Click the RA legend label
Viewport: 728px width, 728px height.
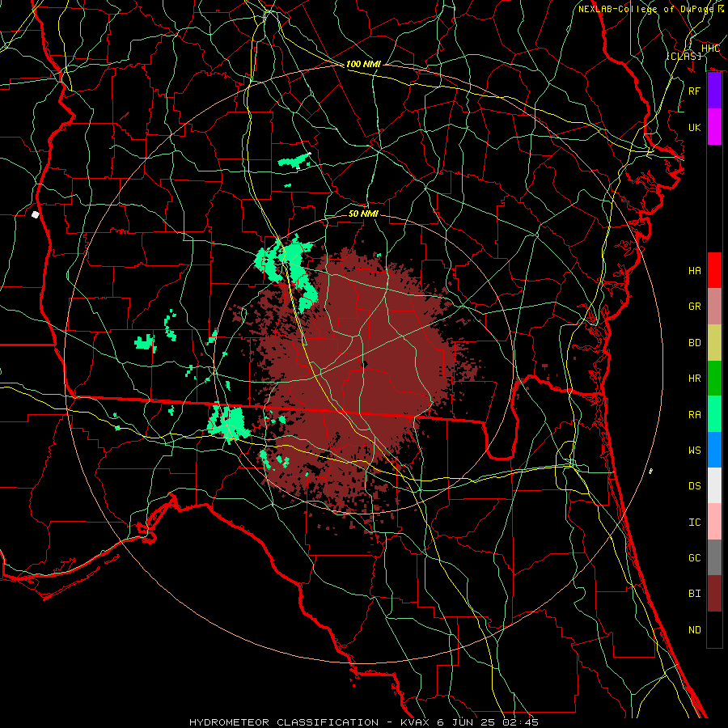(x=695, y=414)
